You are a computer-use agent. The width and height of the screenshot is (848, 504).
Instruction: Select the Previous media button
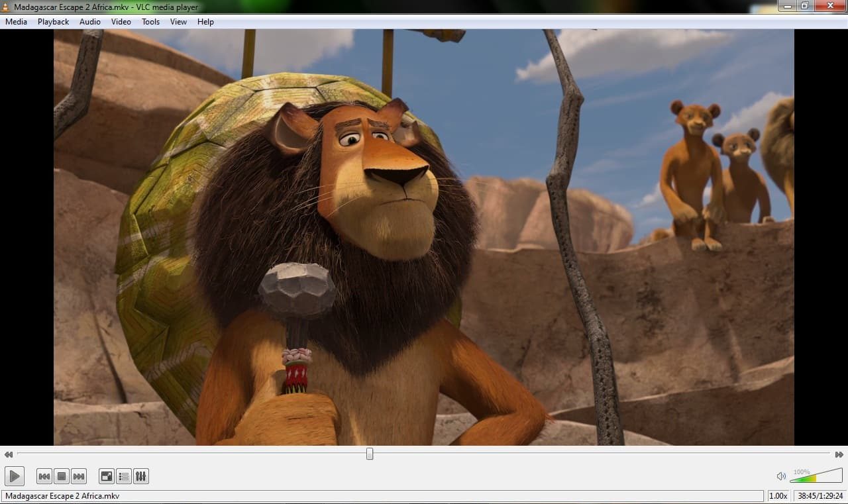click(x=44, y=476)
